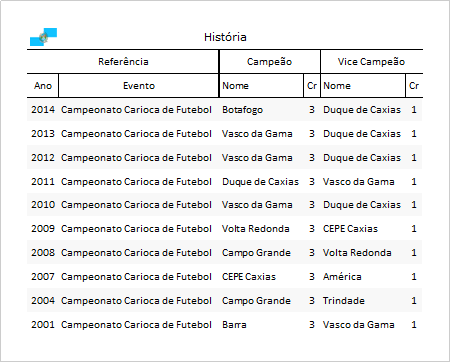
Task: Click Duque de Caxias champion in 2011 row
Action: click(x=260, y=182)
